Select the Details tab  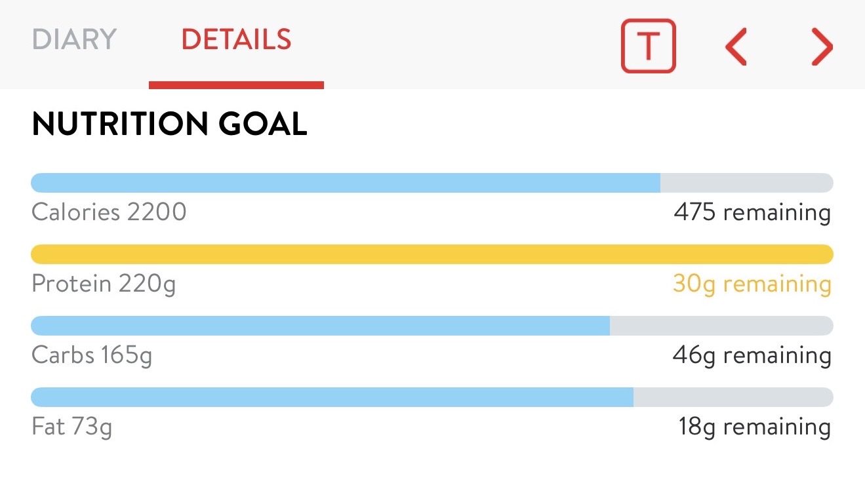[236, 39]
